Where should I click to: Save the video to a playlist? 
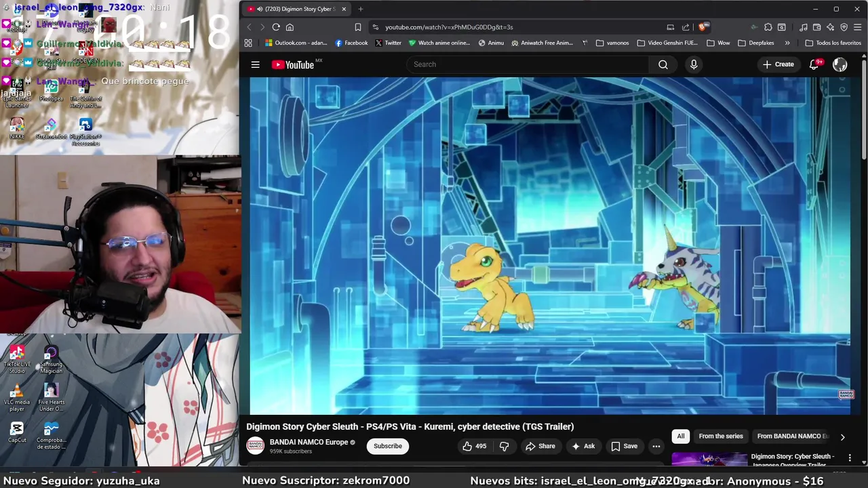(624, 446)
